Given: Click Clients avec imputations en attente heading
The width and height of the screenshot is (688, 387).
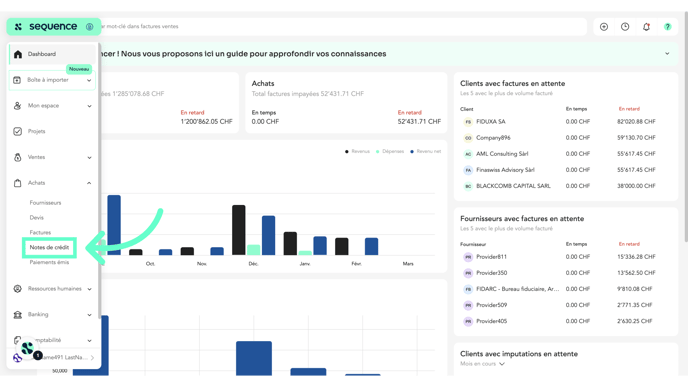Looking at the screenshot, I should click(519, 354).
